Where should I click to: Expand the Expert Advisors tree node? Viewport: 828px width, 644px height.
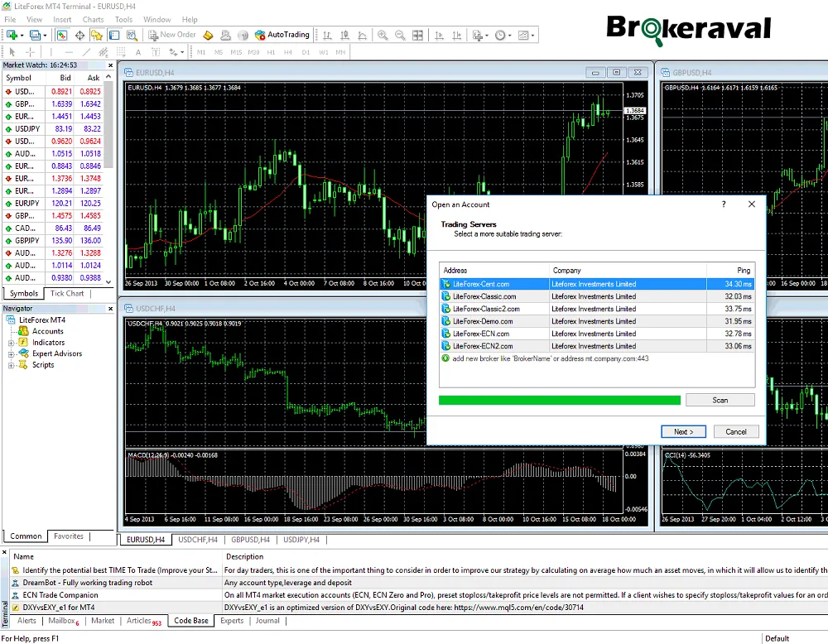(x=12, y=353)
